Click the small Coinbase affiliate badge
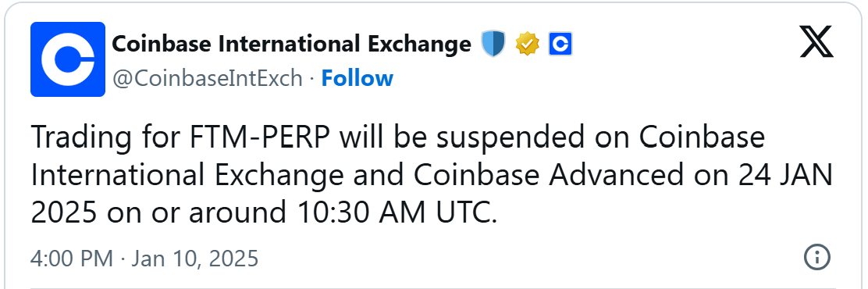This screenshot has width=868, height=289. [x=560, y=44]
